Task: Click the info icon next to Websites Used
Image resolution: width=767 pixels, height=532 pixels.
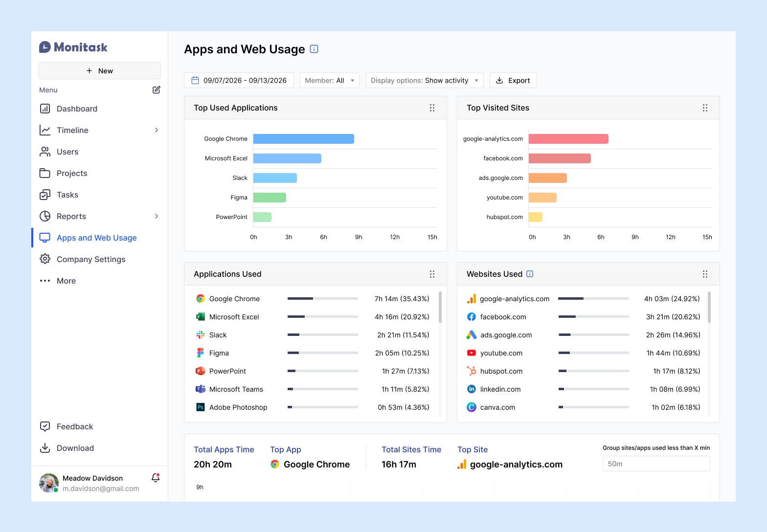Action: click(530, 274)
